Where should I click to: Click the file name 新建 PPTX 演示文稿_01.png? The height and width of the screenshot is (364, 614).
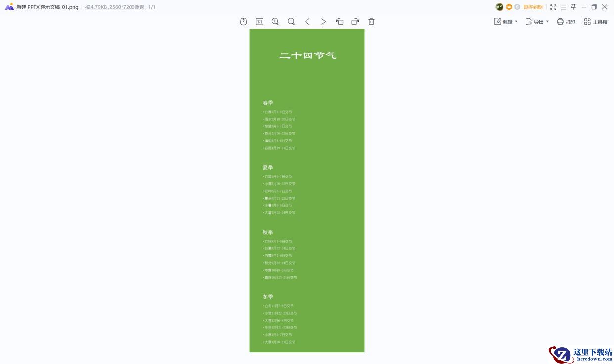click(x=47, y=7)
